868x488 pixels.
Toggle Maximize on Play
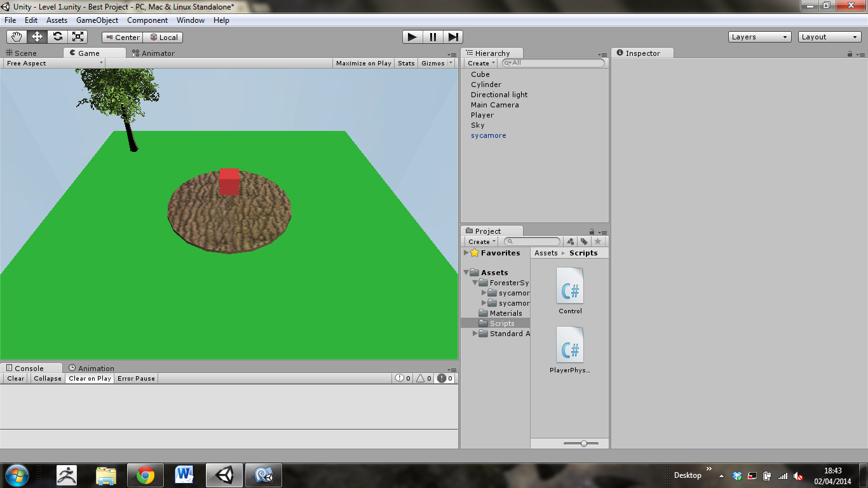363,63
